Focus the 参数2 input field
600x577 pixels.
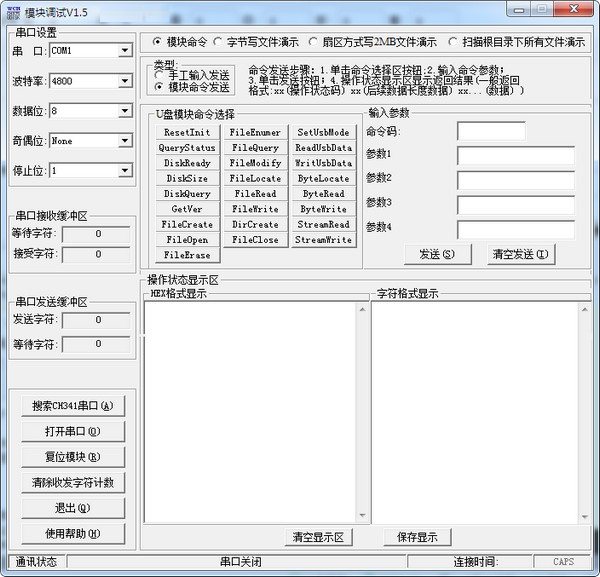pyautogui.click(x=516, y=180)
